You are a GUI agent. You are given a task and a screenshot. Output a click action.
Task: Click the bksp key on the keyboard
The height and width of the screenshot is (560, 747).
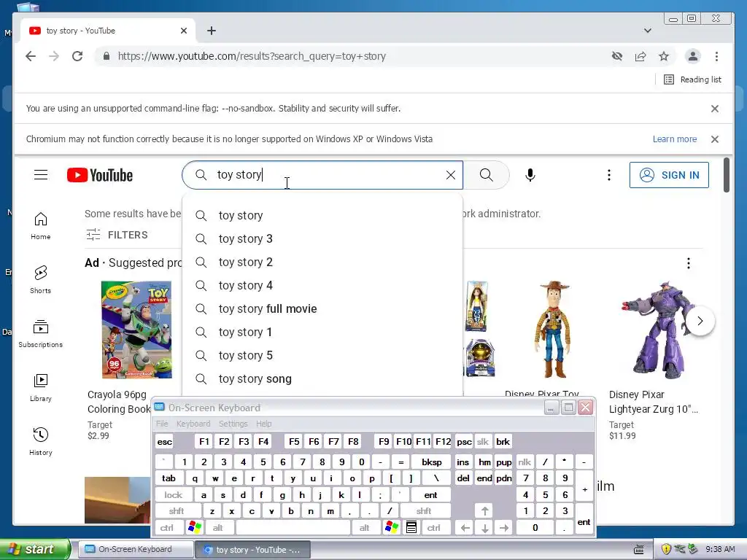432,462
